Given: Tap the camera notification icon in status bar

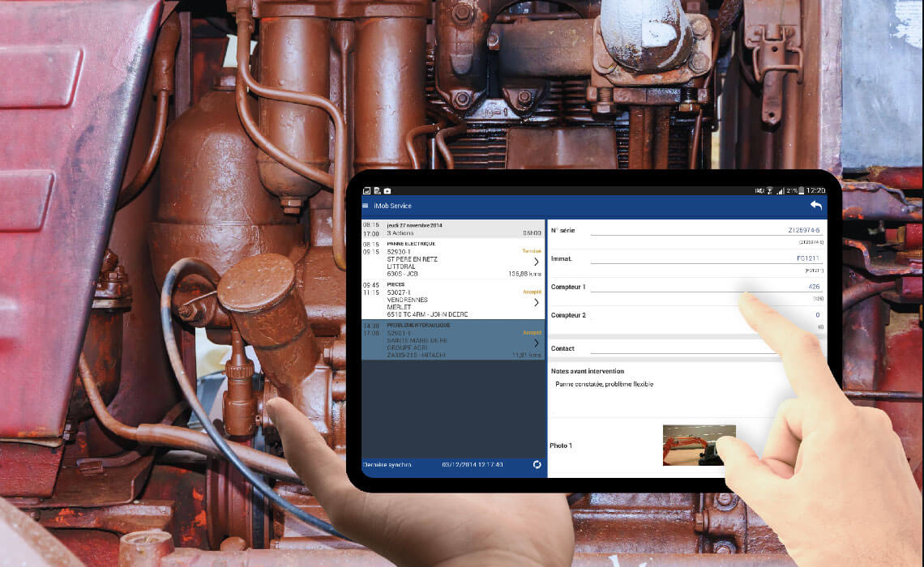Looking at the screenshot, I should [x=387, y=191].
